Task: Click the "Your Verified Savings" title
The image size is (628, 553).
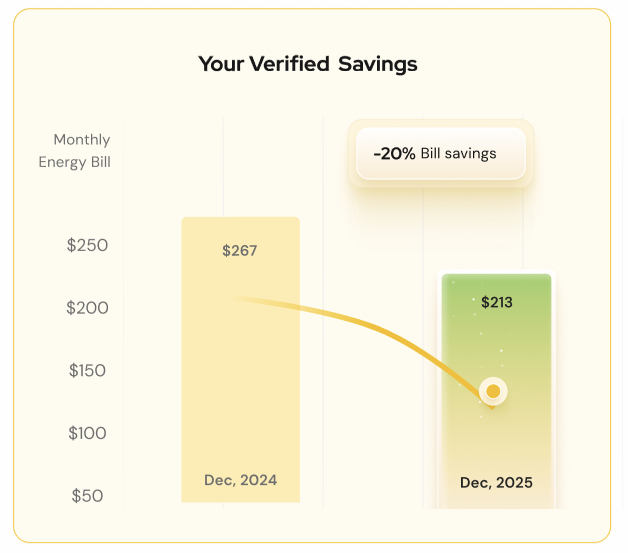Action: pyautogui.click(x=308, y=64)
